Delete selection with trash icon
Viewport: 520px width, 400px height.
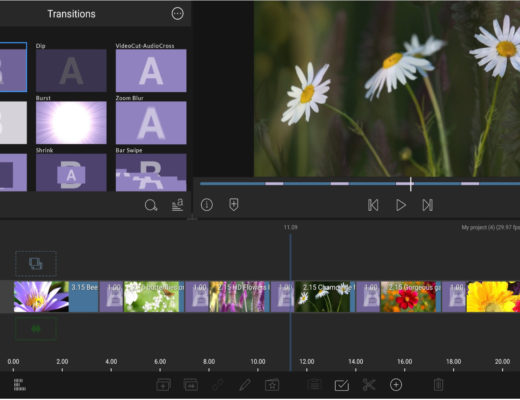coord(438,385)
